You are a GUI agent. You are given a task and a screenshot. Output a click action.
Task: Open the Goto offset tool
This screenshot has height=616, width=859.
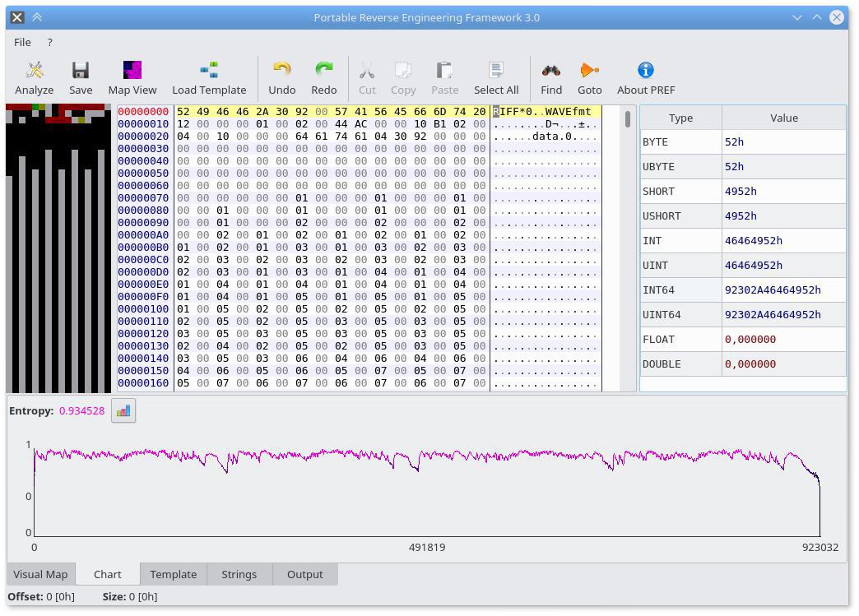(x=589, y=78)
